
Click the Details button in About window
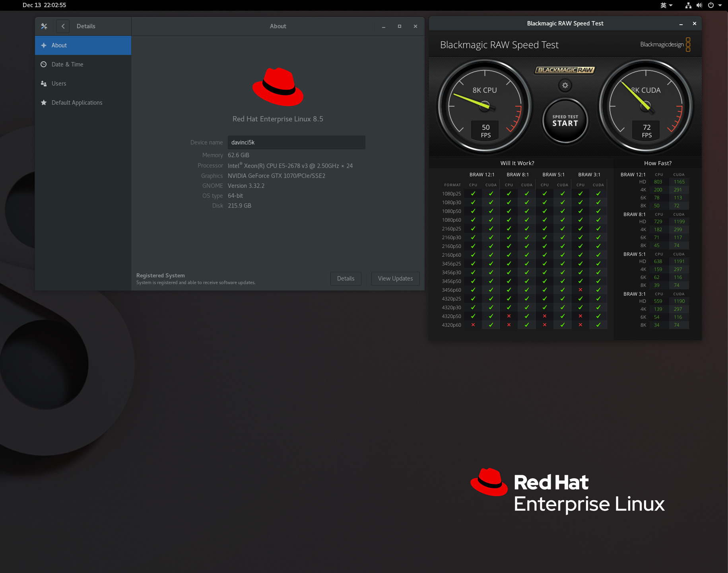coord(346,279)
